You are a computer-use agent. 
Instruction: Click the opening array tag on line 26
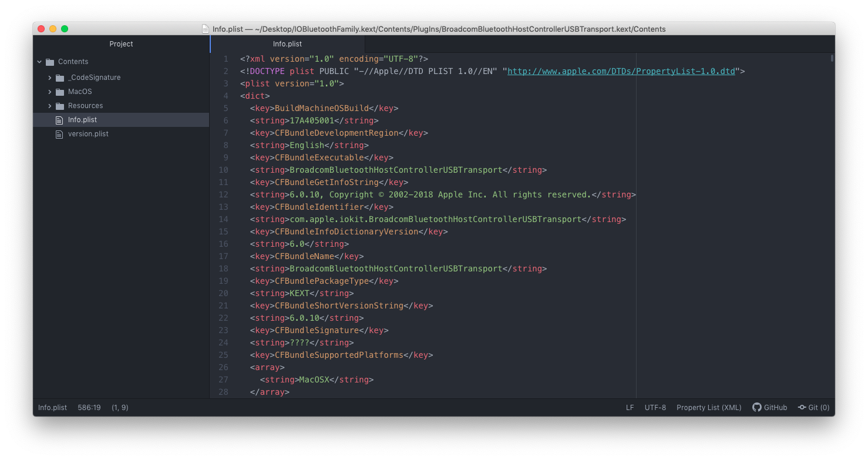[x=267, y=367]
